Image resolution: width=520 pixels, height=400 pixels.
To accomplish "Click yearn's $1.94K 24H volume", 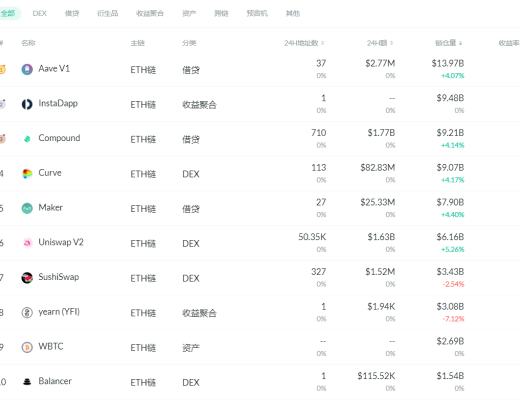I will point(381,306).
